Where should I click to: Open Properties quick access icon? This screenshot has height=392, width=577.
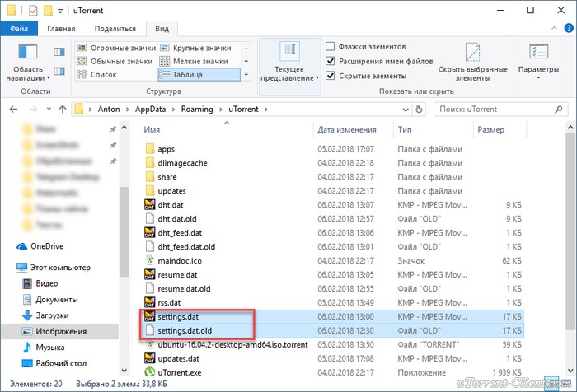33,11
